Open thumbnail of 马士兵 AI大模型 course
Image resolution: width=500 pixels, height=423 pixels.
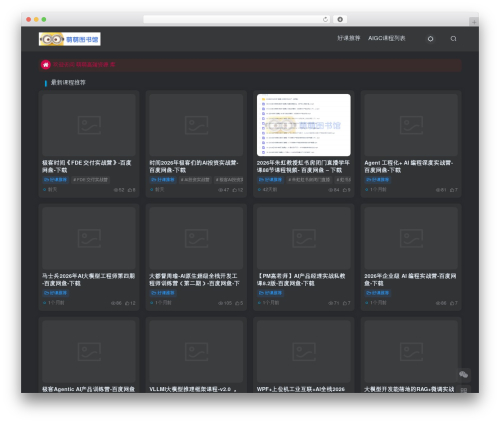89,238
